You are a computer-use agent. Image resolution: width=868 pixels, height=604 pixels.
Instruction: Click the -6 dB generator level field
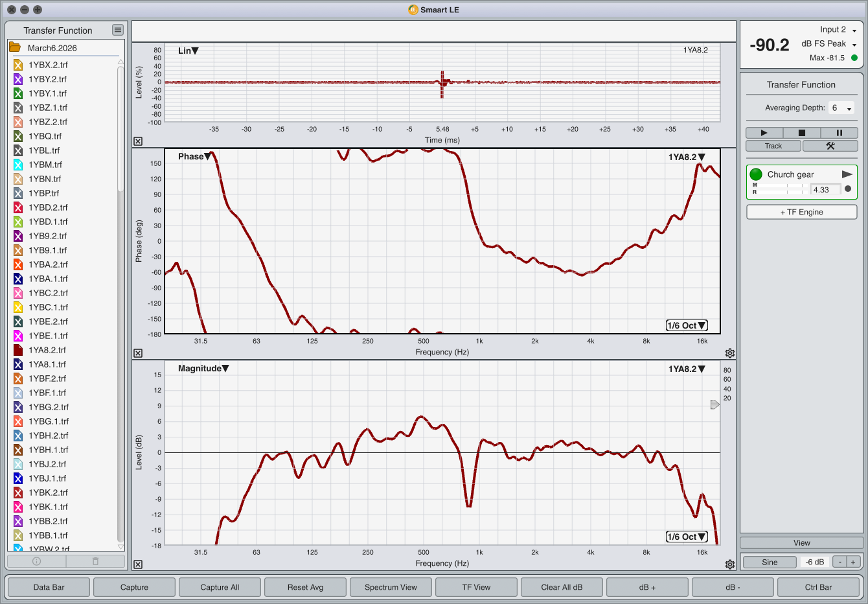coord(815,562)
